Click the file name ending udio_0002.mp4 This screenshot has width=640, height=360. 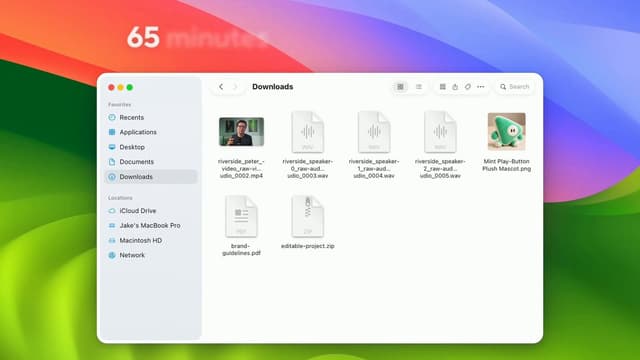pyautogui.click(x=241, y=169)
